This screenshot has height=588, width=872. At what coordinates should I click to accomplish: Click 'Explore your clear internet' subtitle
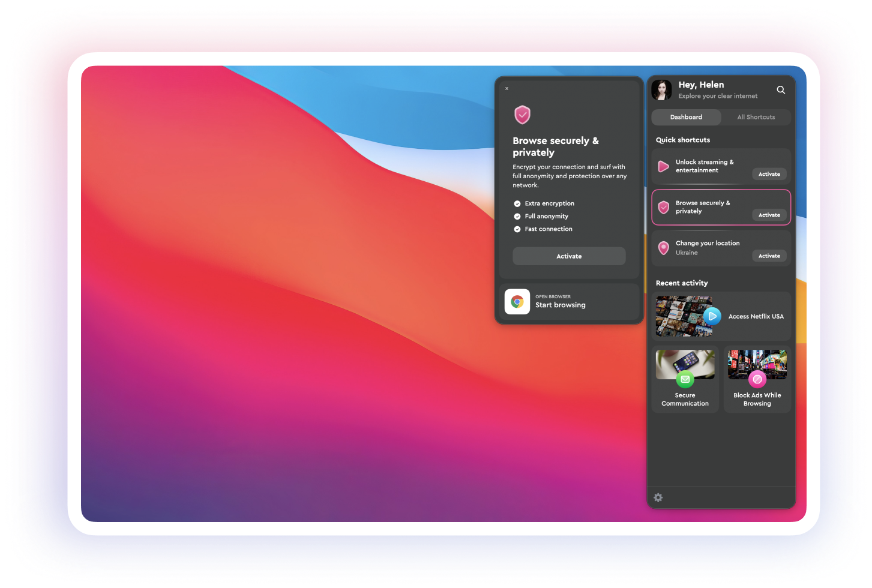coord(718,96)
